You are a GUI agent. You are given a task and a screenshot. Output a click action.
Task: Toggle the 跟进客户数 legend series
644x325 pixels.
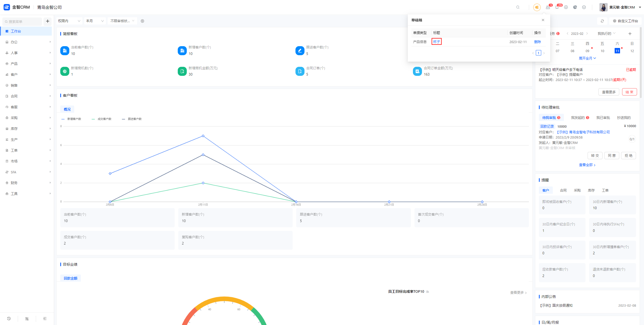pos(132,119)
